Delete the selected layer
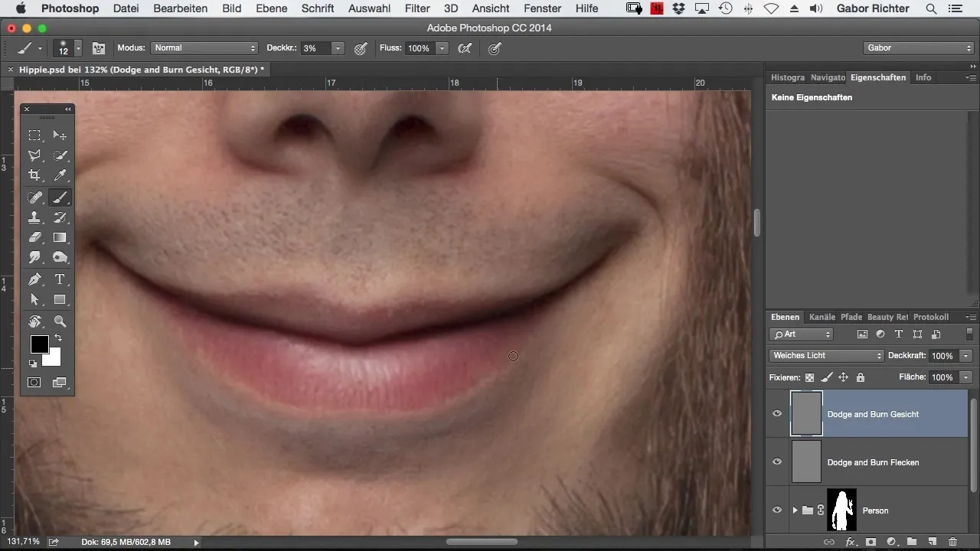The width and height of the screenshot is (980, 551). pos(952,542)
